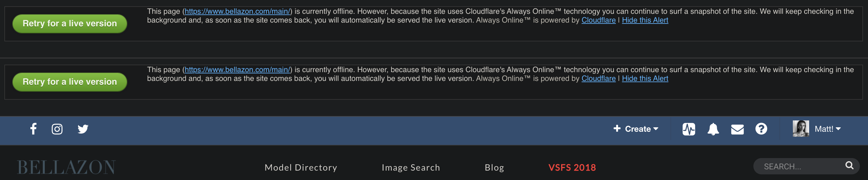
Task: Follow the Cloudflare link in the second alert
Action: (x=598, y=79)
